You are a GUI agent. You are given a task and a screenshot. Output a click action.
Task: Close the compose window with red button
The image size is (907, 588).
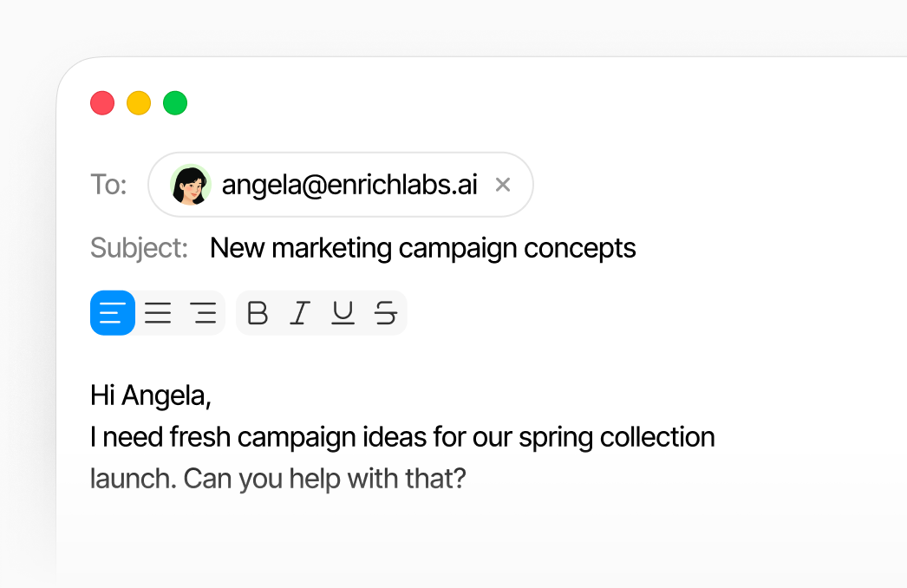(x=102, y=103)
